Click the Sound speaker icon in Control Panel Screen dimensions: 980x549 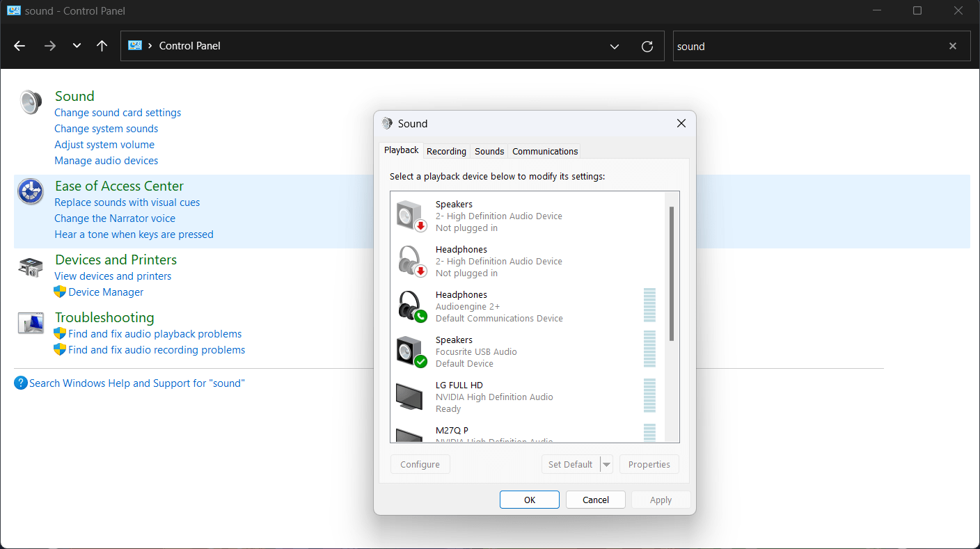click(x=31, y=102)
